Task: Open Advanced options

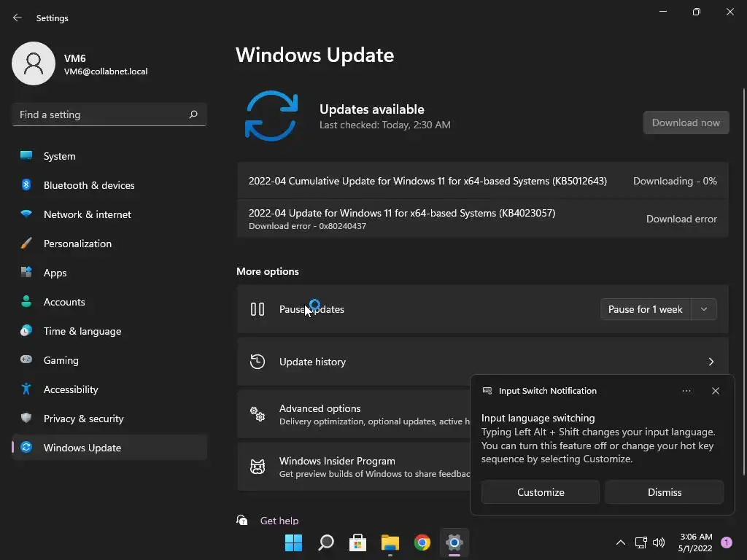Action: tap(353, 414)
